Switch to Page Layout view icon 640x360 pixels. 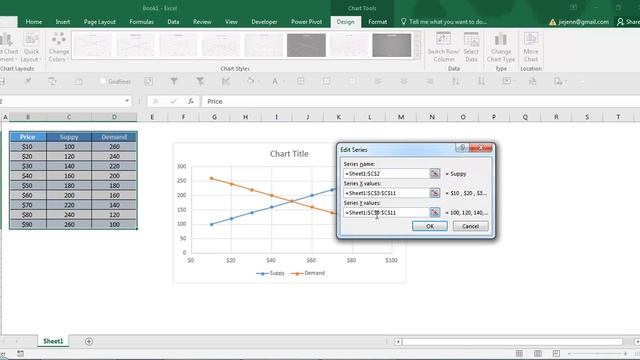click(x=538, y=353)
